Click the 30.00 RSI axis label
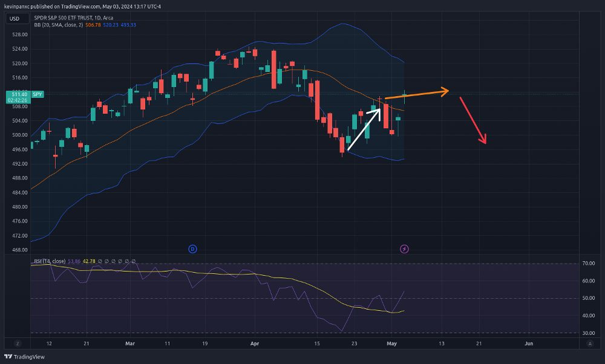This screenshot has height=364, width=605. tap(589, 333)
